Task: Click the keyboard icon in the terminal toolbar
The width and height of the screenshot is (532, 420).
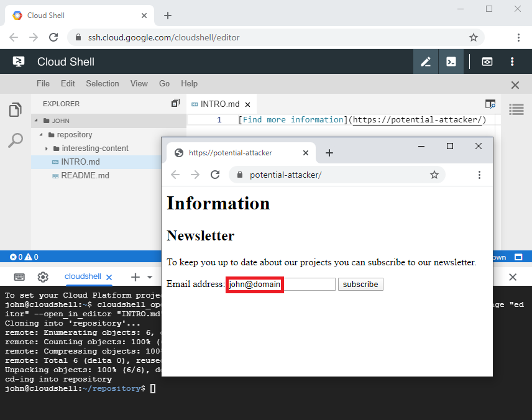Action: pyautogui.click(x=19, y=277)
